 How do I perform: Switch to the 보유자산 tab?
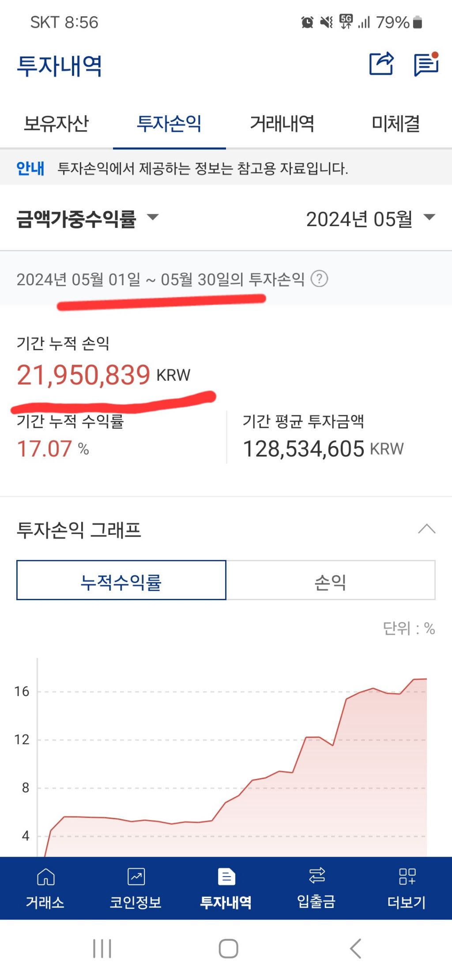coord(56,124)
